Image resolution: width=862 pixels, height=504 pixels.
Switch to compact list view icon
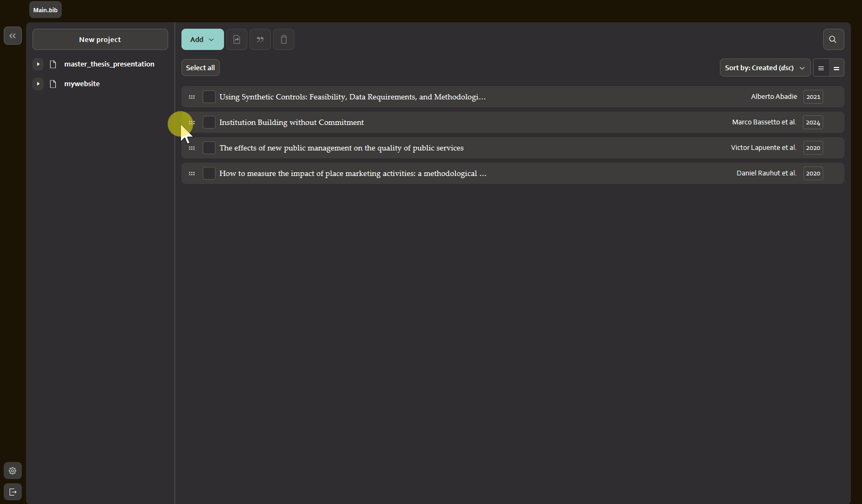tap(821, 68)
